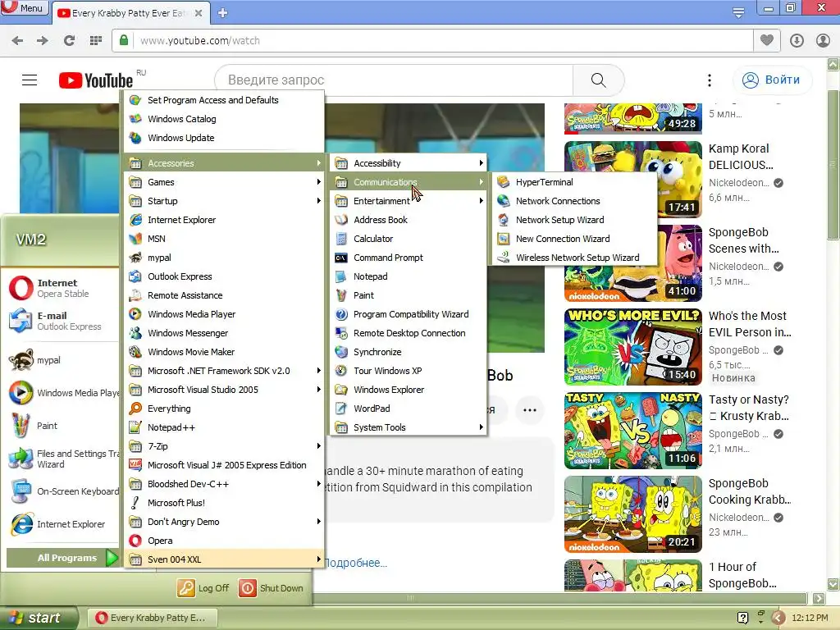The image size is (840, 630).
Task: Launch mypal in All Programs list
Action: 224,258
